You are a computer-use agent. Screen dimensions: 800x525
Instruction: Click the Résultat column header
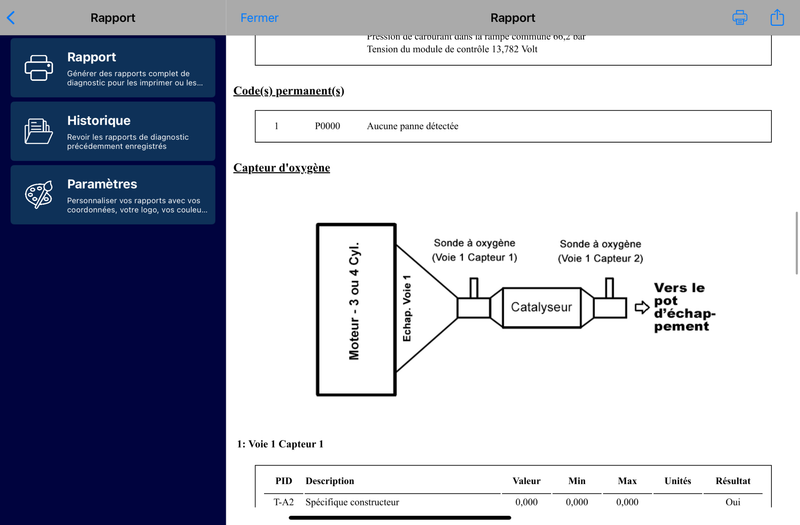pos(732,481)
